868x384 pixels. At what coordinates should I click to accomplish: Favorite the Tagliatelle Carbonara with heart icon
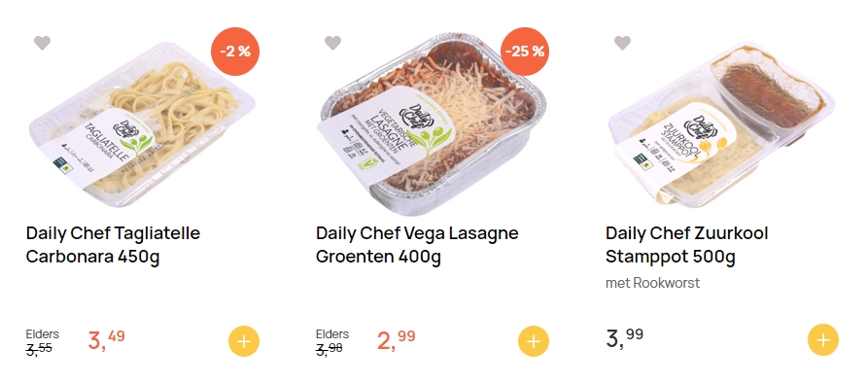tap(42, 43)
